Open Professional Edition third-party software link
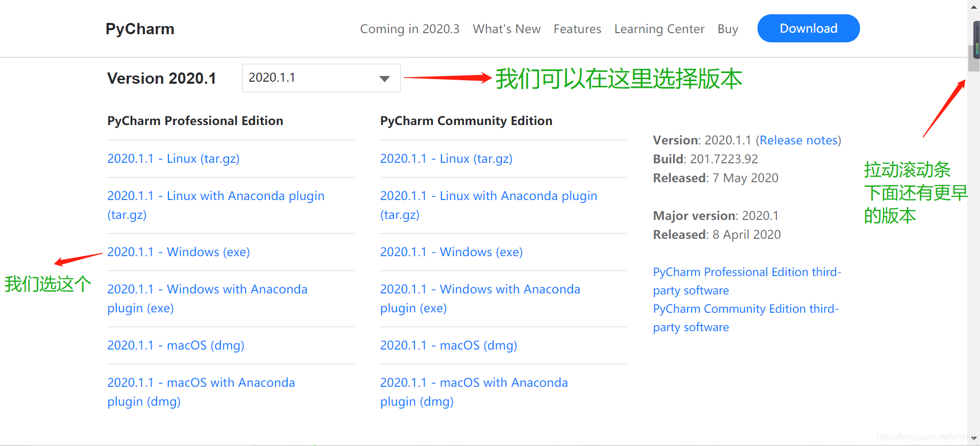The image size is (980, 446). pyautogui.click(x=747, y=281)
